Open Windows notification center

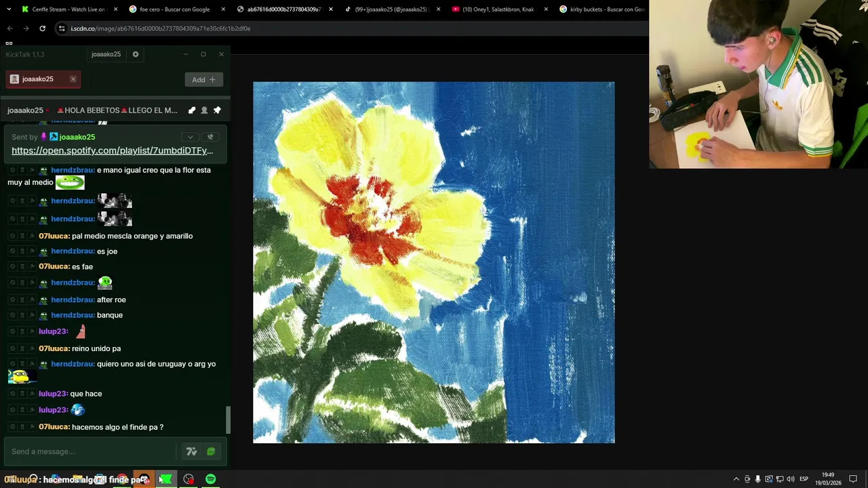pyautogui.click(x=853, y=479)
